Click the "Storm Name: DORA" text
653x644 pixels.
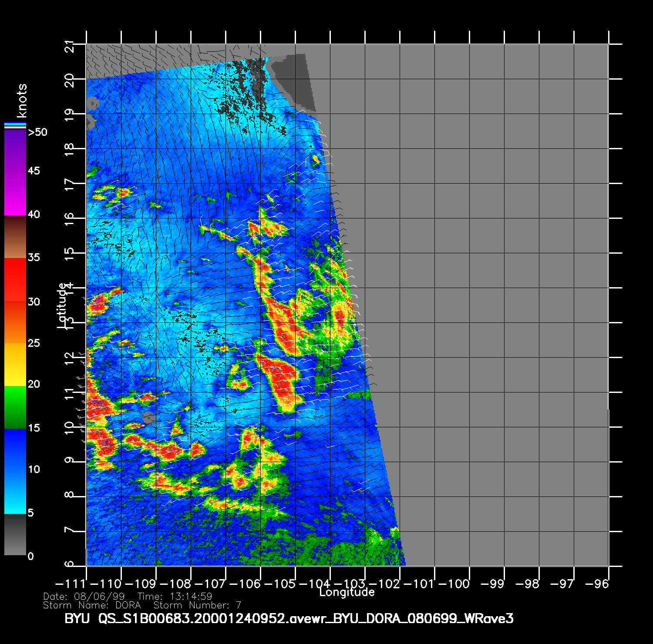click(x=92, y=605)
